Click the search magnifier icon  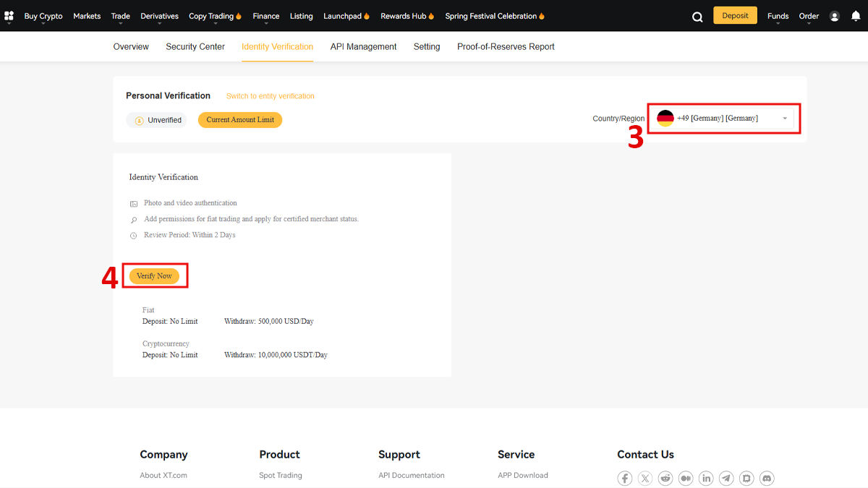tap(697, 17)
